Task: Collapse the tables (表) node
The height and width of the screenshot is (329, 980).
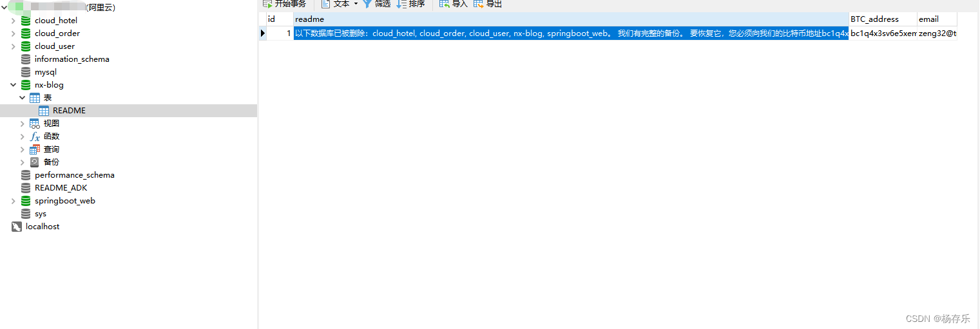Action: (x=23, y=98)
